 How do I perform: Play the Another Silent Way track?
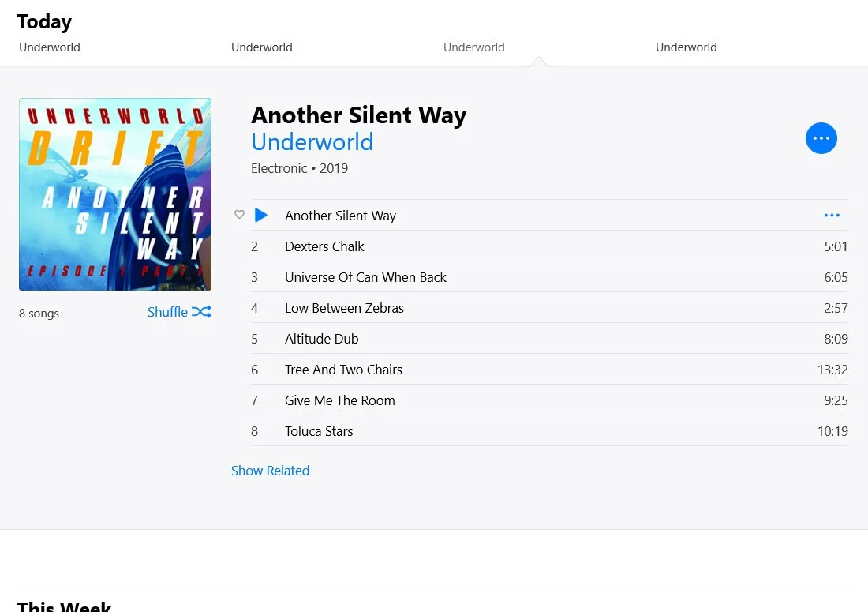click(260, 215)
